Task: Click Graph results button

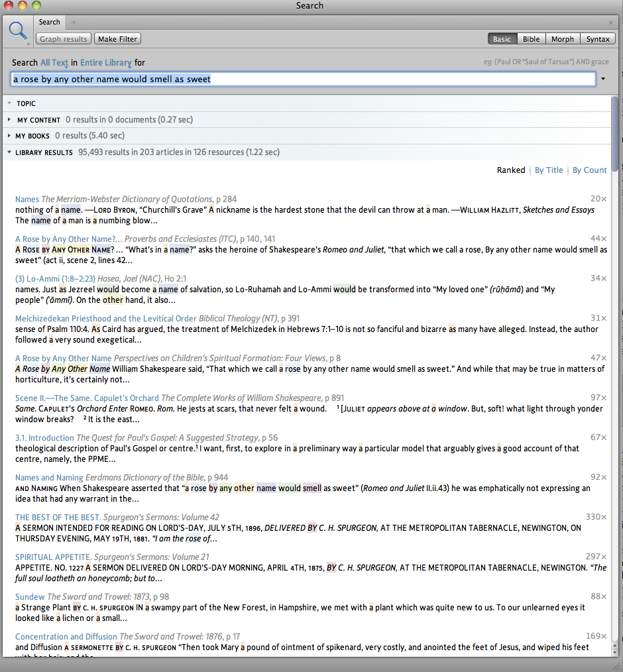Action: [x=64, y=39]
